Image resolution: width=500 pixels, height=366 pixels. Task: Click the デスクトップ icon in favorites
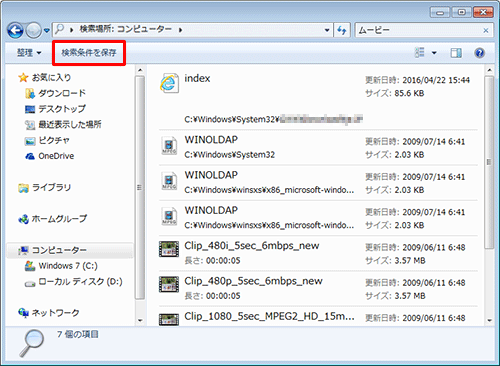pyautogui.click(x=30, y=109)
